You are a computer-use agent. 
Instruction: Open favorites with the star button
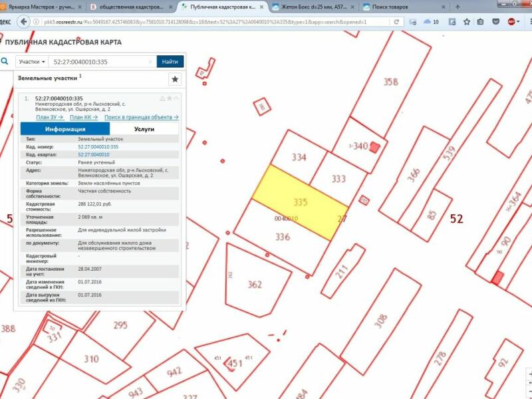coord(175,79)
